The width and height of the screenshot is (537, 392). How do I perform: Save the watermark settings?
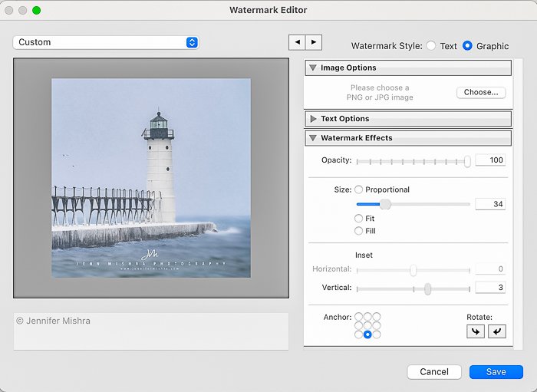pos(496,371)
